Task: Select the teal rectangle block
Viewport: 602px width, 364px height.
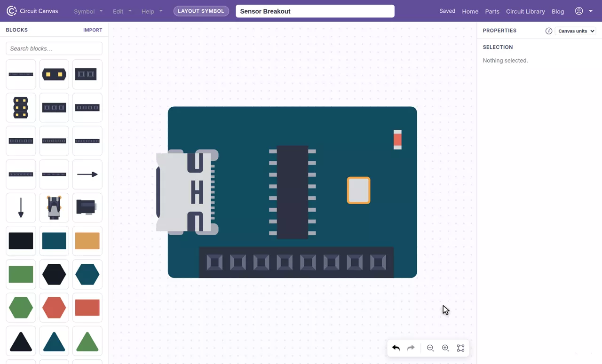Action: [54, 241]
